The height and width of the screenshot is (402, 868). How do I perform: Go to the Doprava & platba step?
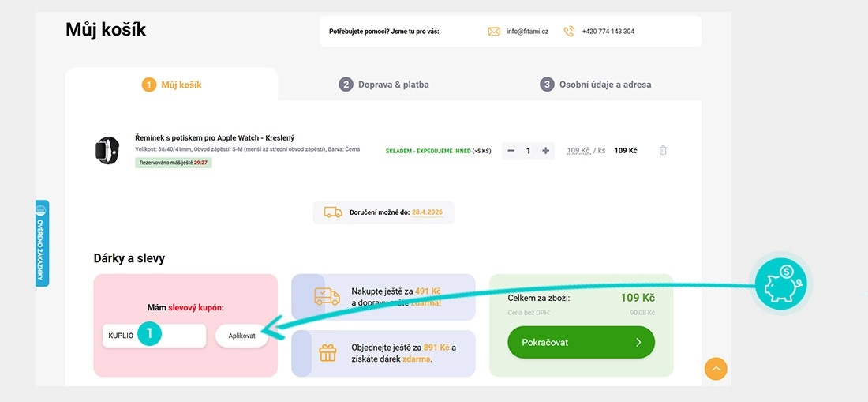(x=383, y=85)
